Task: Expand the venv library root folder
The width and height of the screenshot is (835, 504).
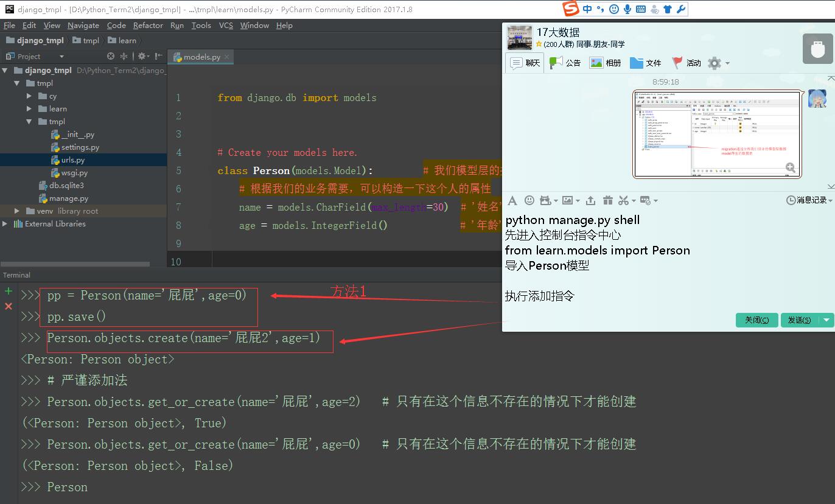Action: pos(18,211)
